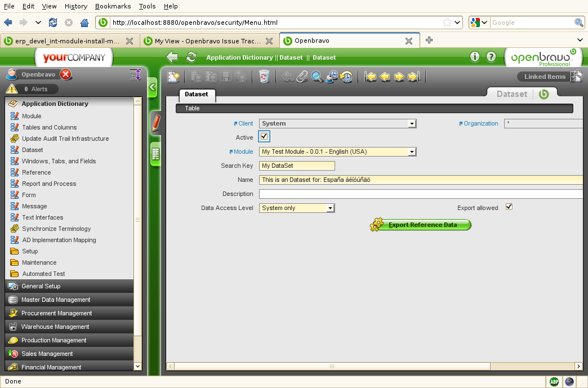Collapse the left menu panel arrow
The image size is (588, 388).
coord(152,87)
